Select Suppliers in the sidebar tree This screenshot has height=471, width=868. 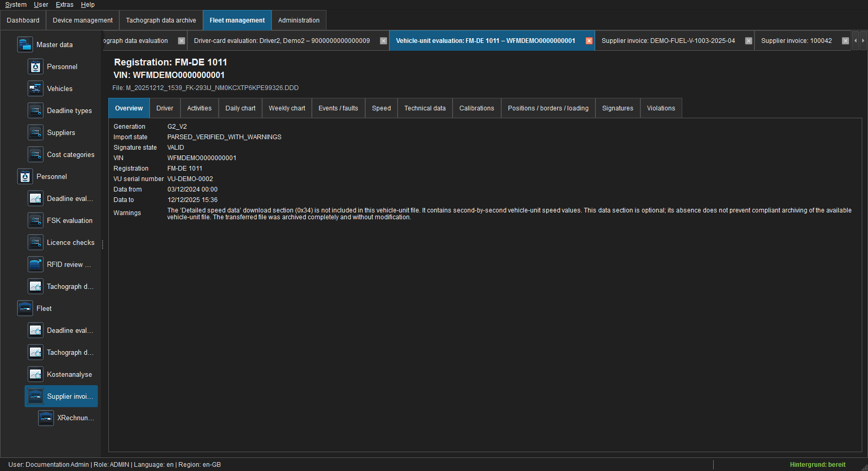61,132
